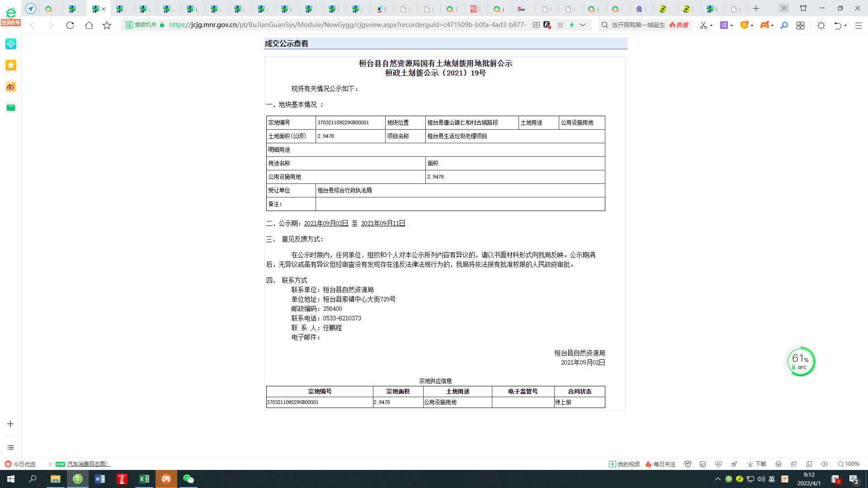Toggle page mute speaker icon in browser status bar
868x488 pixels.
(825, 464)
